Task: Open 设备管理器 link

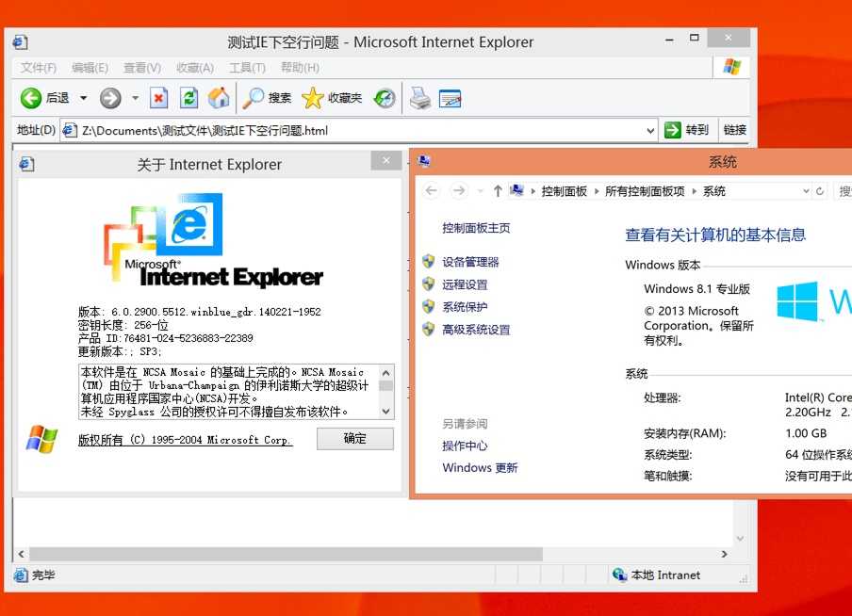Action: coord(470,262)
